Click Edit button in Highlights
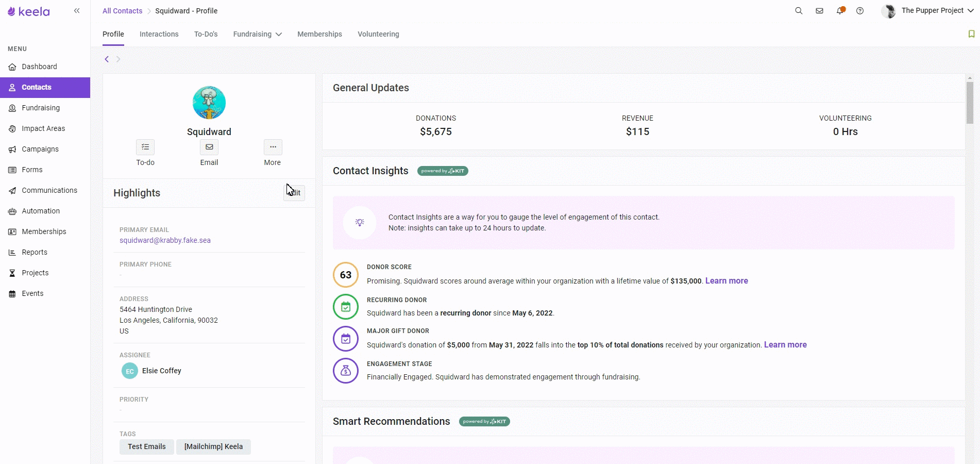The image size is (980, 464). (294, 193)
